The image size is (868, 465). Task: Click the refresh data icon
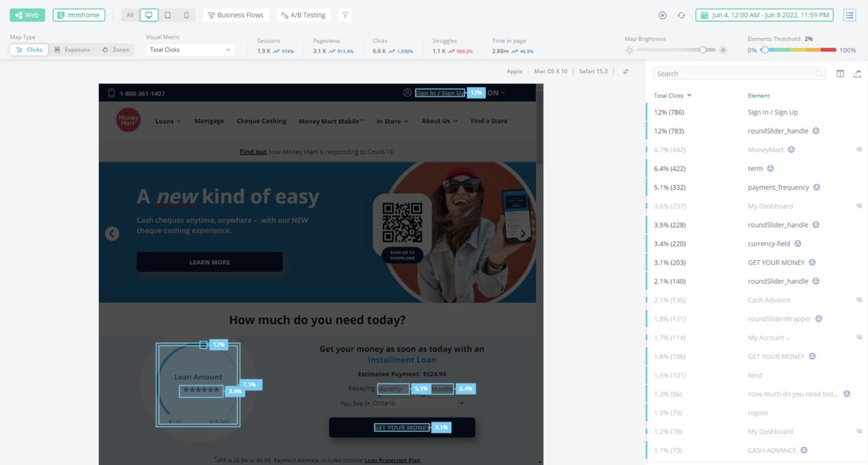tap(681, 15)
